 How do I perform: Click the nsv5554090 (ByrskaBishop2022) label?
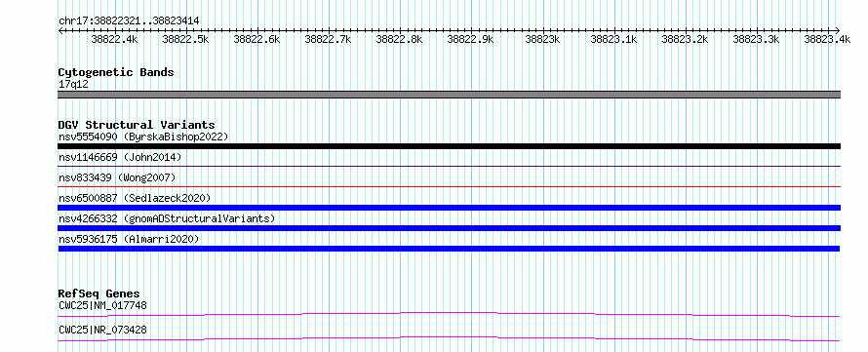click(143, 137)
